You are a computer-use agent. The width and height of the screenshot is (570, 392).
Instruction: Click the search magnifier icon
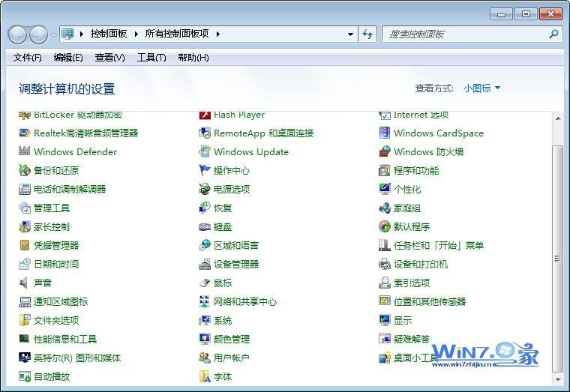(553, 34)
